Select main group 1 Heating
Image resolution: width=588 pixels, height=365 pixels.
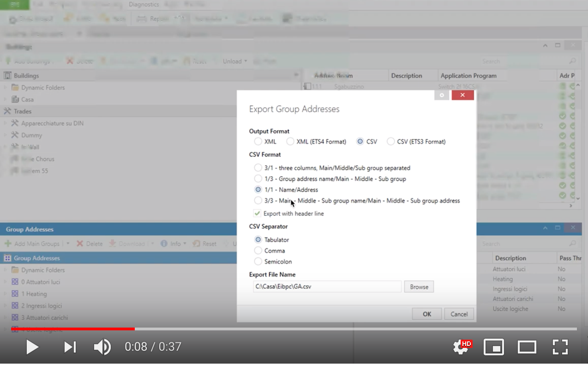pyautogui.click(x=34, y=294)
